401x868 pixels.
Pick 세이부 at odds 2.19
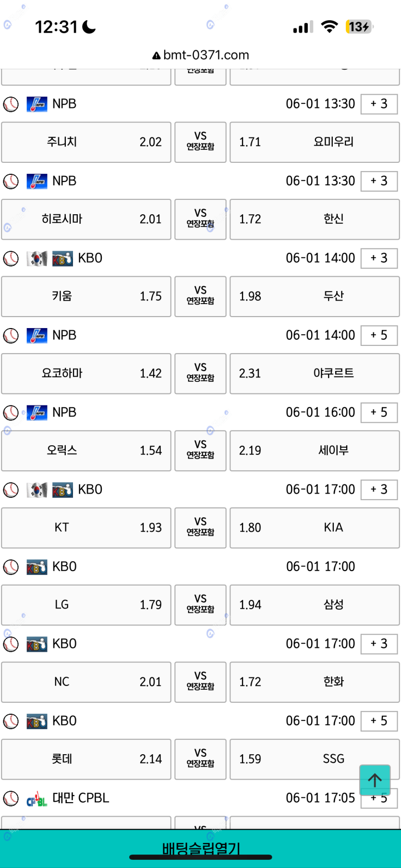click(x=315, y=451)
